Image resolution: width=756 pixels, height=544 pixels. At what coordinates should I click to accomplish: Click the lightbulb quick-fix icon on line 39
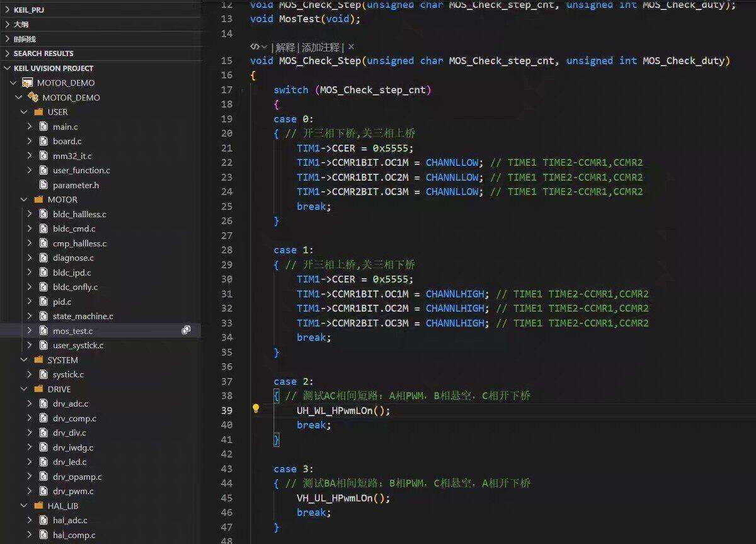(x=256, y=409)
